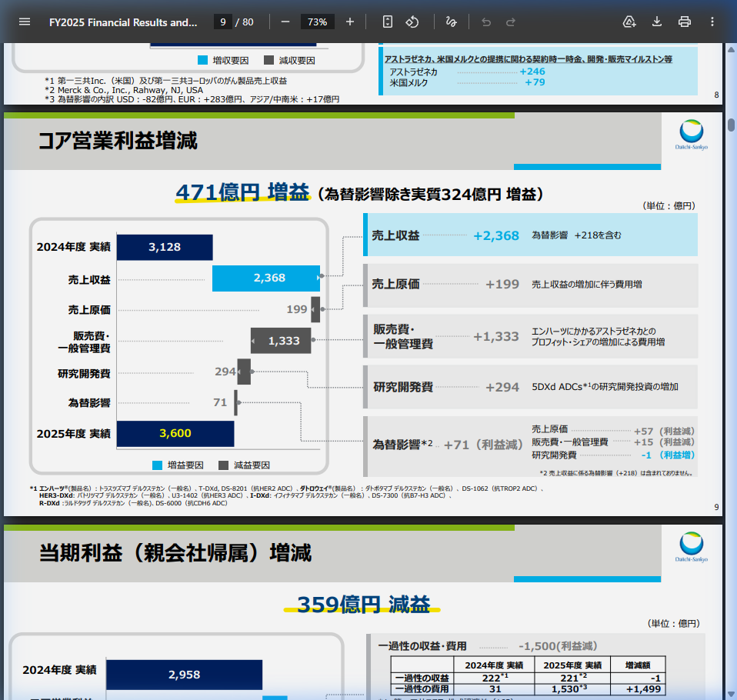
Task: Click the 3,600 bar for 2025年度 実績
Action: pos(175,433)
